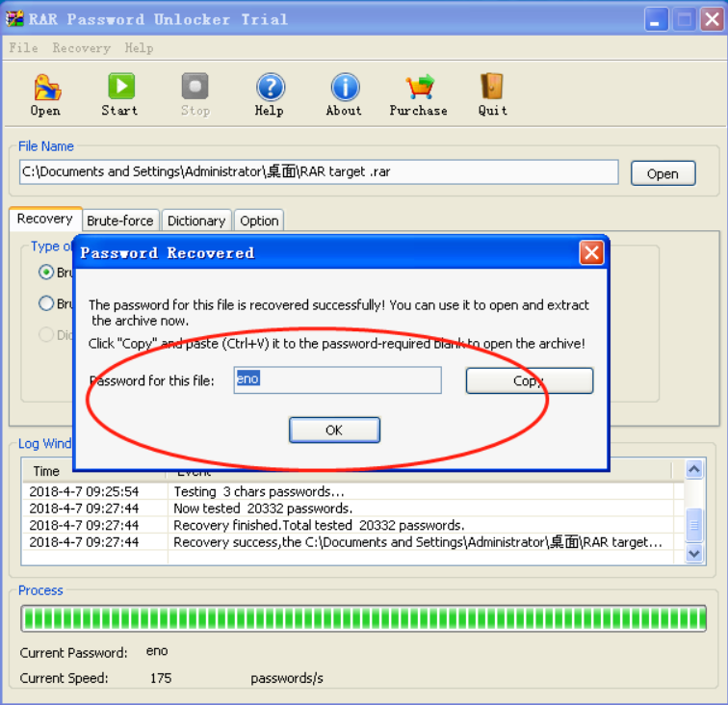Click the RAR Password Unlocker title bar icon
The height and width of the screenshot is (705, 728).
pos(14,19)
